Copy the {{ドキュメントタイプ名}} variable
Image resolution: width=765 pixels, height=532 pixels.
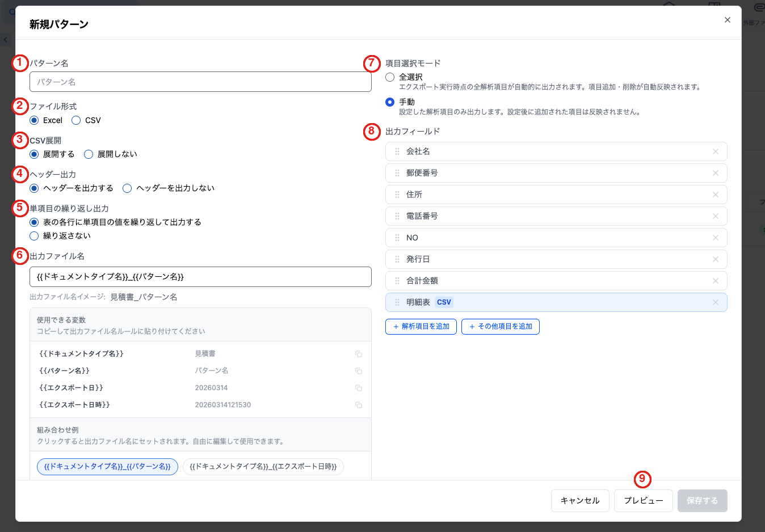tap(359, 354)
